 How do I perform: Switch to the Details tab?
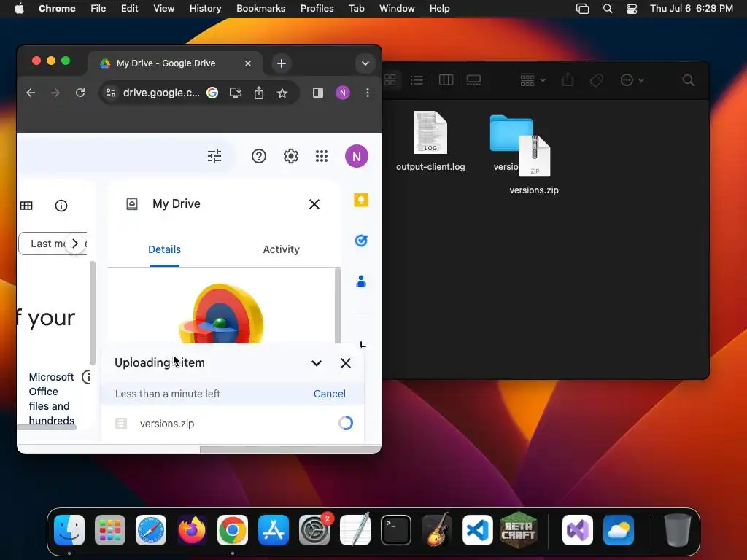coord(164,249)
